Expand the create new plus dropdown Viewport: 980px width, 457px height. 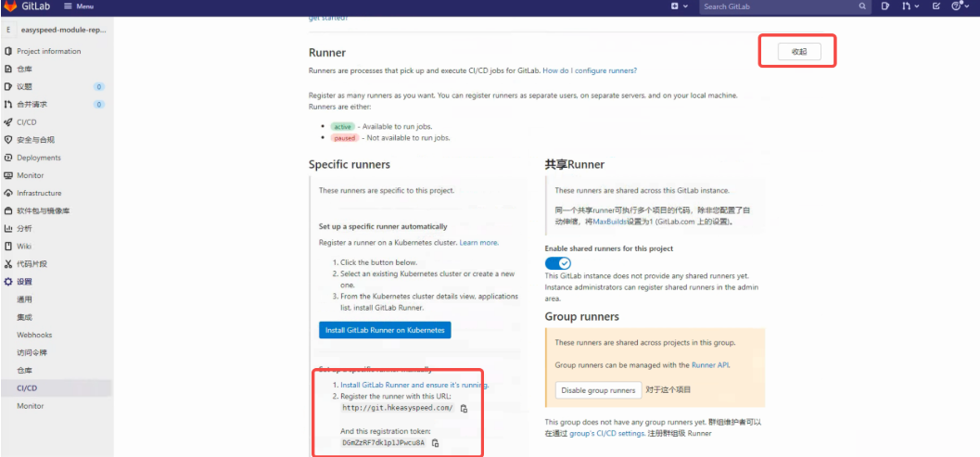click(679, 6)
